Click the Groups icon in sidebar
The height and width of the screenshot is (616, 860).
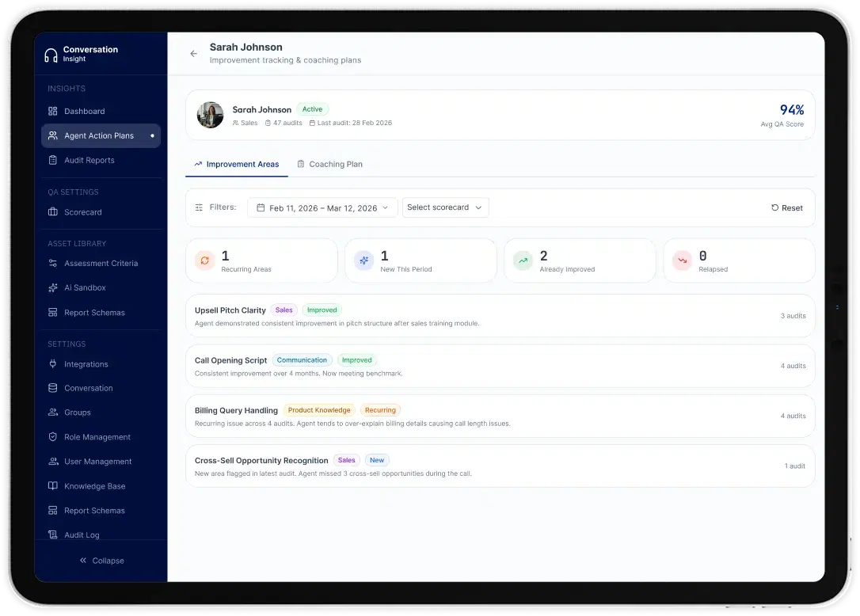(52, 412)
